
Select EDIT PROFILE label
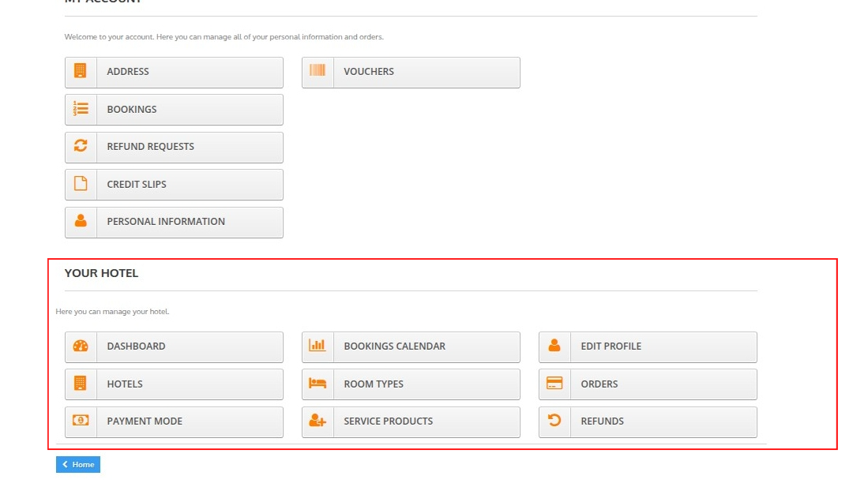[611, 347]
